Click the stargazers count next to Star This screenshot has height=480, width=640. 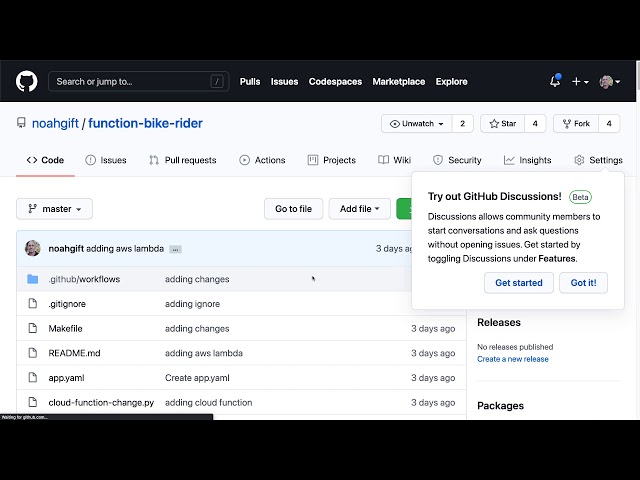(535, 124)
